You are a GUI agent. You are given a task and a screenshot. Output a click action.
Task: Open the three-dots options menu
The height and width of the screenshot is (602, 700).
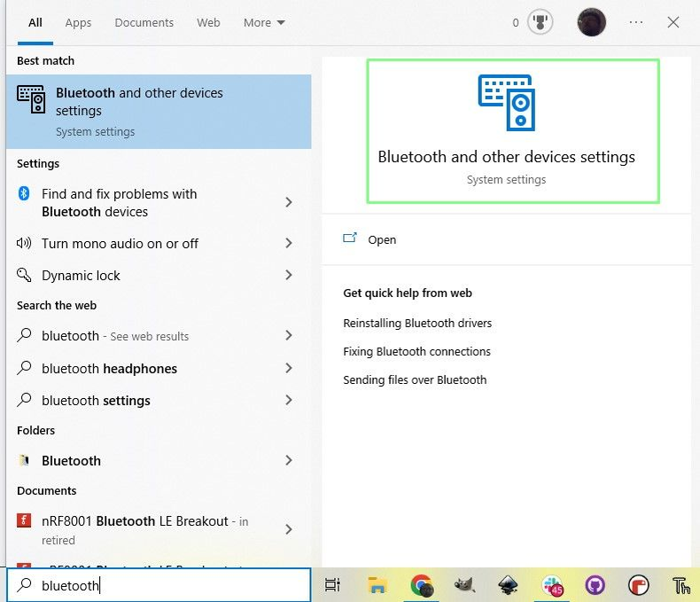[x=635, y=22]
